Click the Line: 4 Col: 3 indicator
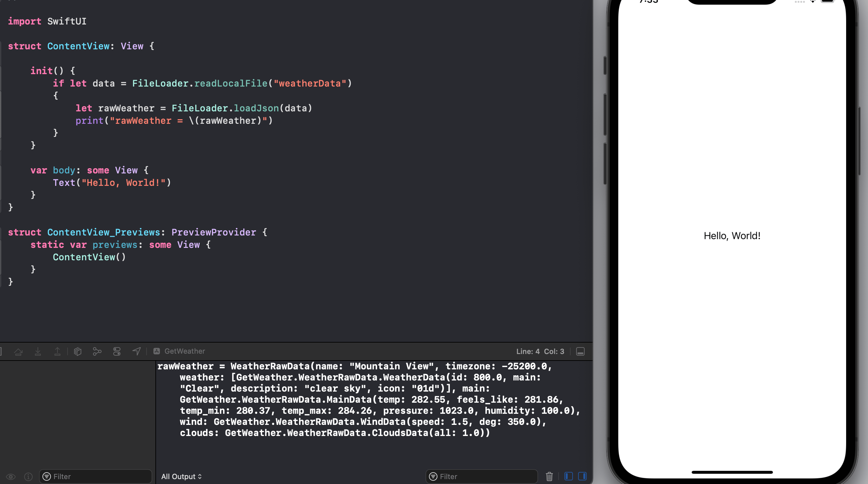 (540, 351)
